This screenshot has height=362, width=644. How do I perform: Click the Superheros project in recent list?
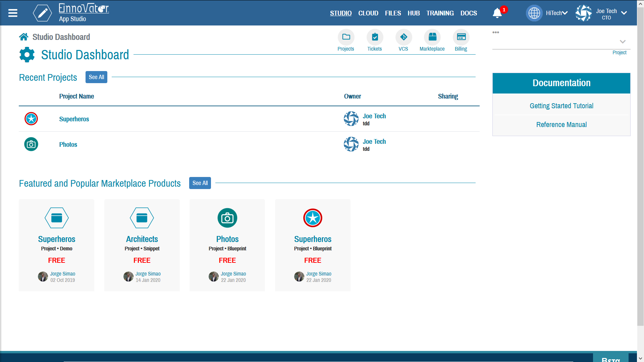(74, 118)
